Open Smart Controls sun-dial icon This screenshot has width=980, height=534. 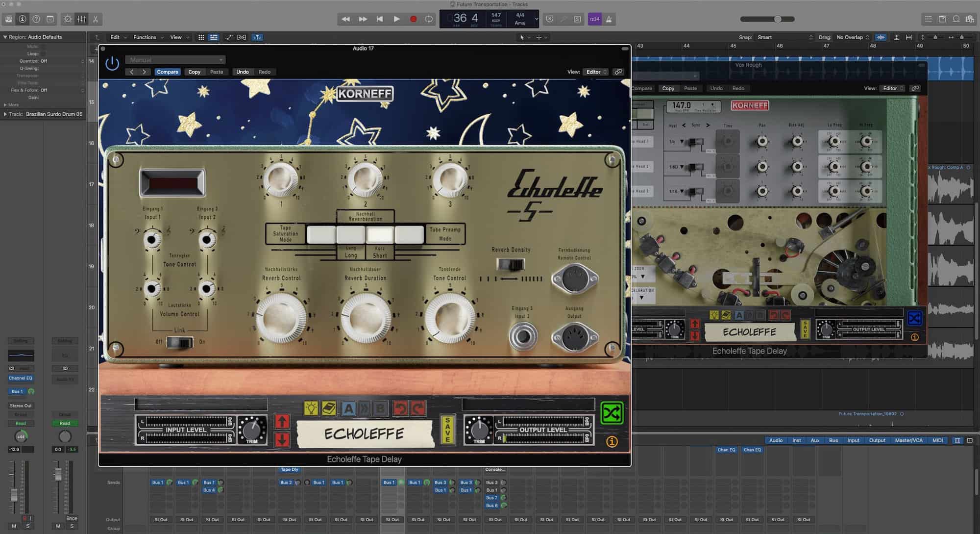[68, 19]
